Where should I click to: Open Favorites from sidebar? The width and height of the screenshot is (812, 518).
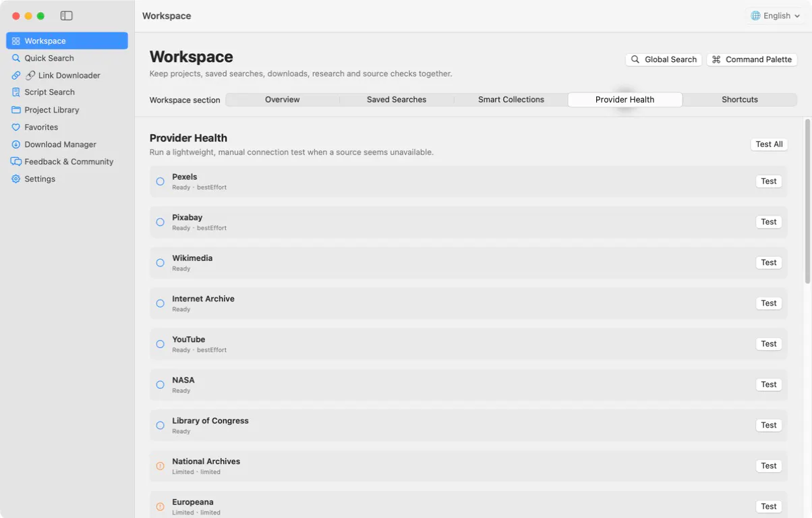[67, 127]
